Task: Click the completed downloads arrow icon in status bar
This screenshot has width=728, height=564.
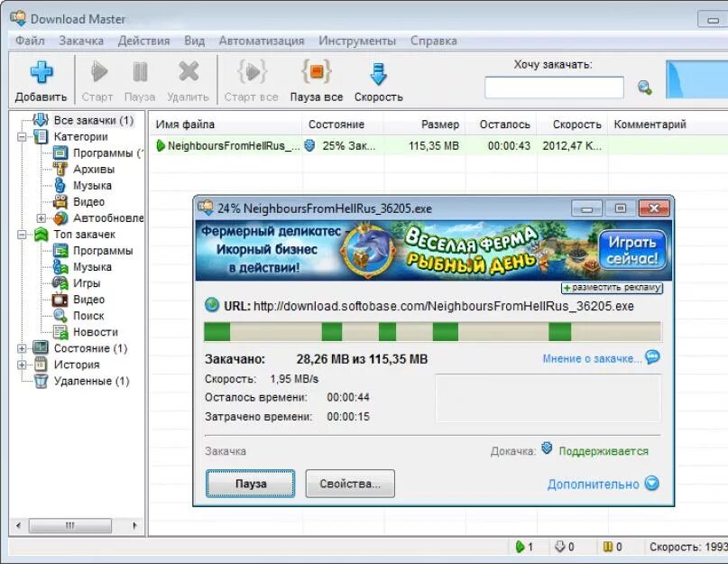Action: 559,547
